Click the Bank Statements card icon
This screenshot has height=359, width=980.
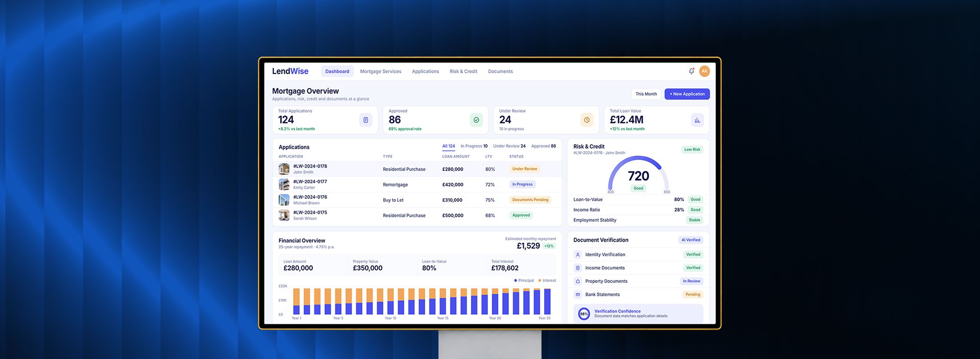pos(578,295)
